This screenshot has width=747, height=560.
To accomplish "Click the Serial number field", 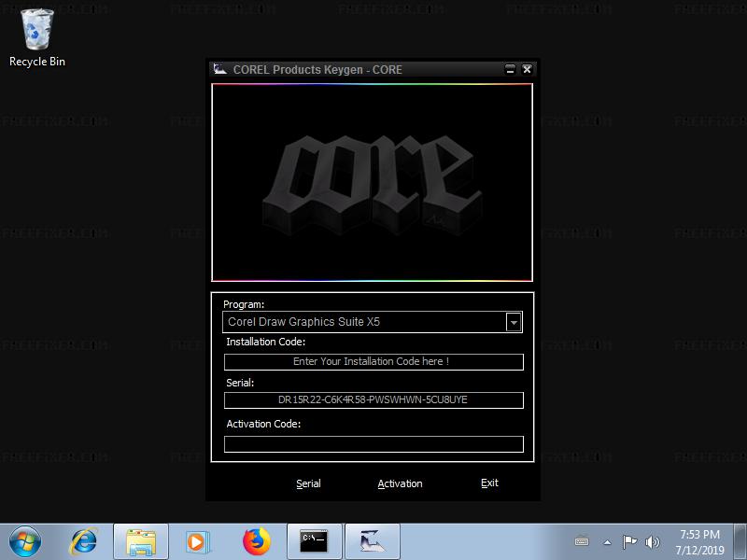I will coord(373,400).
